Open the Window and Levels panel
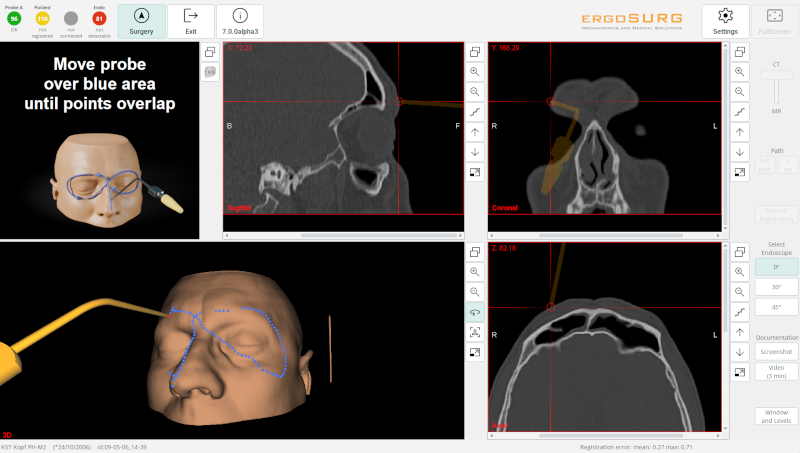The width and height of the screenshot is (800, 453). coord(776,416)
